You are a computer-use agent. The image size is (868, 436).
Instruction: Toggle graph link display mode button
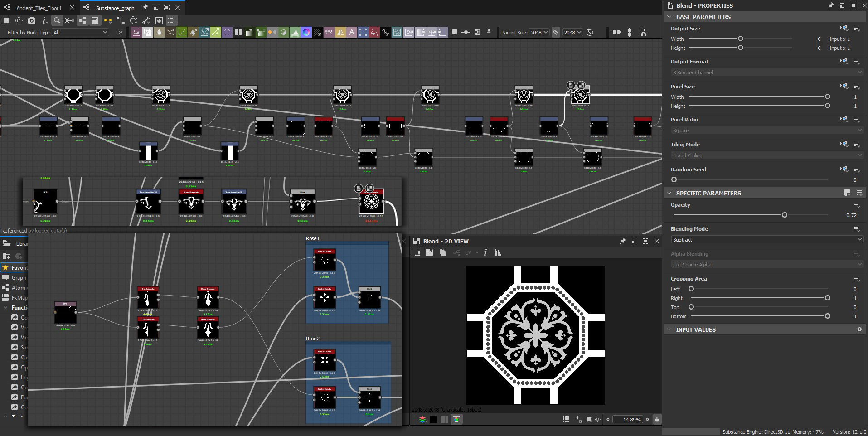(x=121, y=20)
